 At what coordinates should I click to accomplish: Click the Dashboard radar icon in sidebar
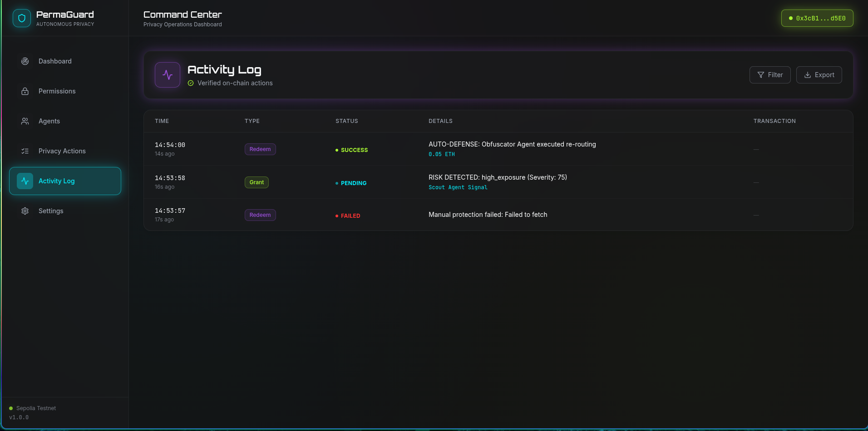[x=25, y=61]
